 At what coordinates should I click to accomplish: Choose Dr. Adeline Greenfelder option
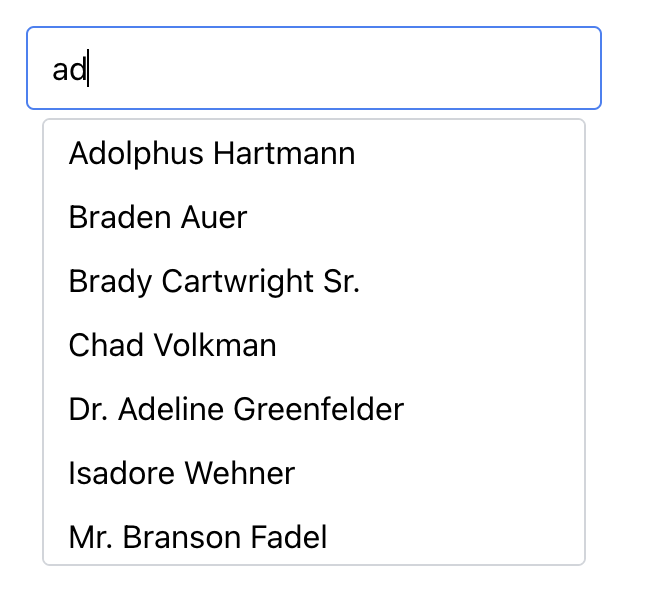[x=236, y=410]
